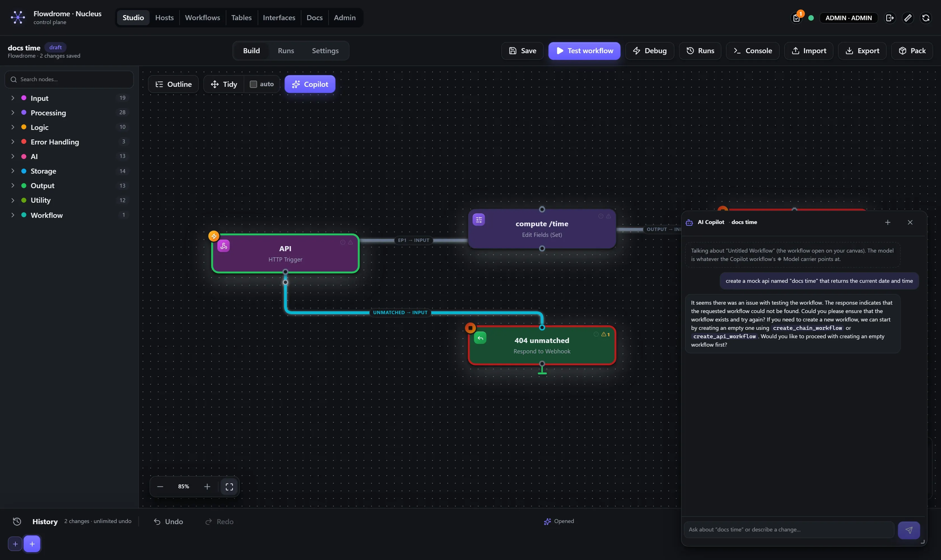The width and height of the screenshot is (941, 560).
Task: Focus the Copilot message input field
Action: [x=789, y=530]
